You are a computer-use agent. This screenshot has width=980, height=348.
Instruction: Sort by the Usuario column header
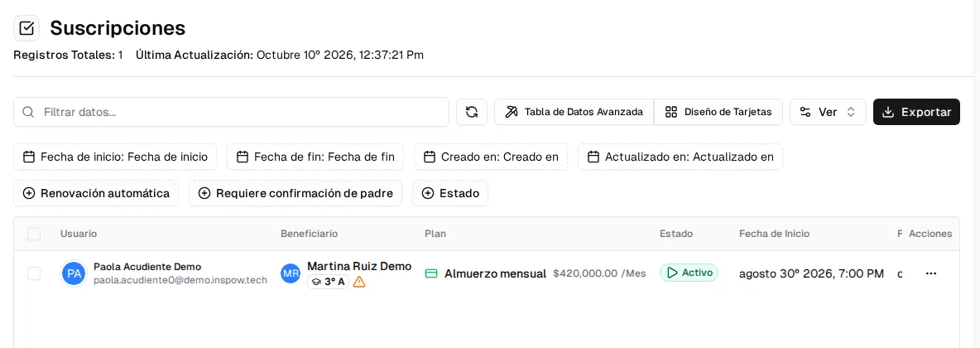[x=79, y=234]
